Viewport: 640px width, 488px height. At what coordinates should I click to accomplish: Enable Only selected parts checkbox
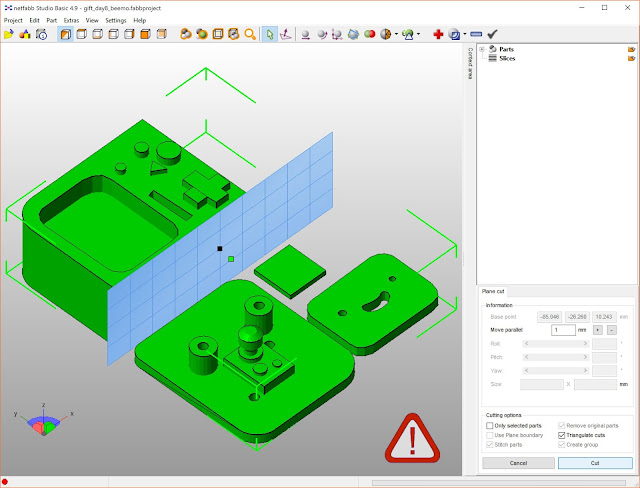pyautogui.click(x=489, y=426)
